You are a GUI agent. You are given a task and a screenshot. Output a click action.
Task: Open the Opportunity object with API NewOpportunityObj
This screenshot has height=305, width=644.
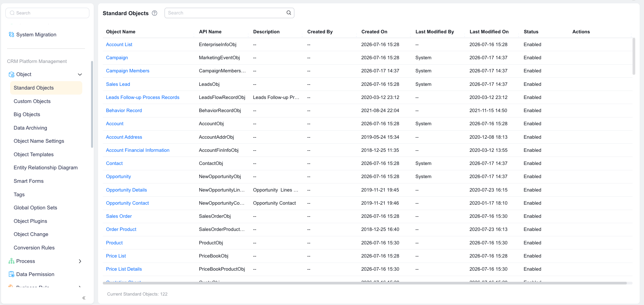118,176
